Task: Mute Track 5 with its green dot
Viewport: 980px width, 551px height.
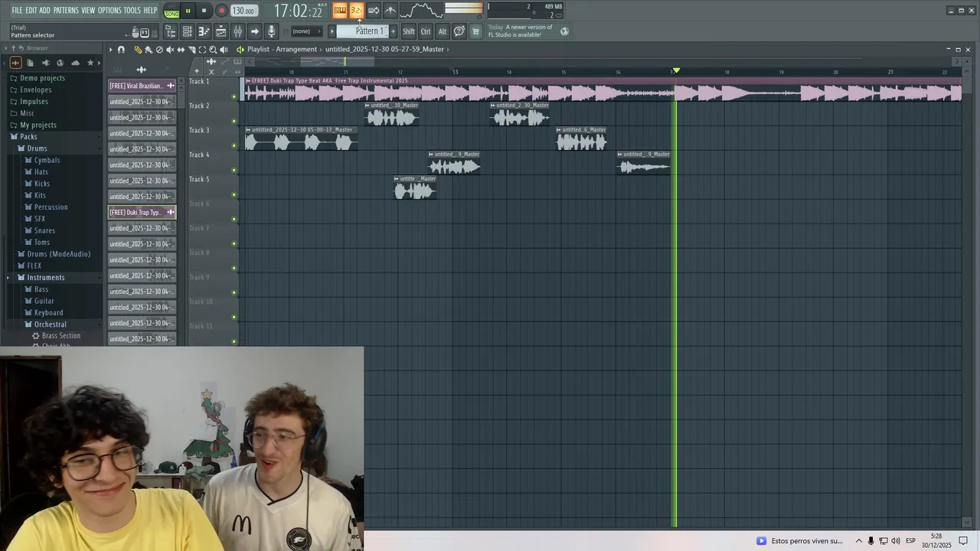Action: [234, 194]
